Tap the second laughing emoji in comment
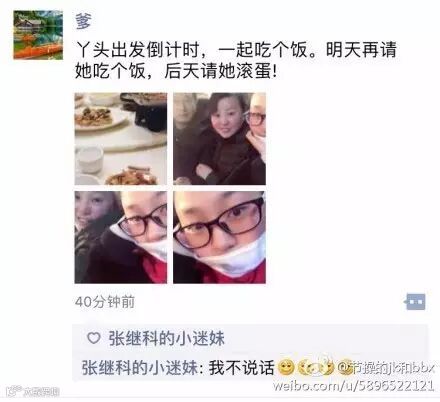 pyautogui.click(x=307, y=368)
